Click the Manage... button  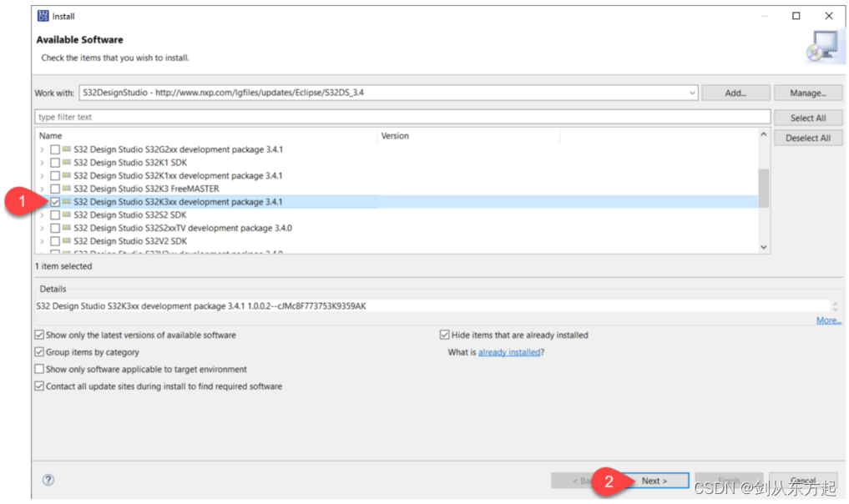(808, 93)
